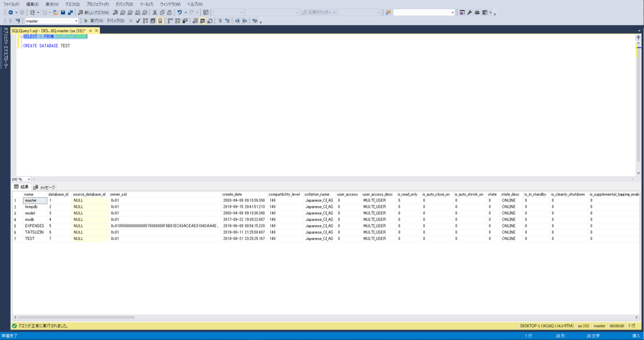Click the wrench Properties icon
This screenshot has height=340, width=644.
tap(469, 12)
